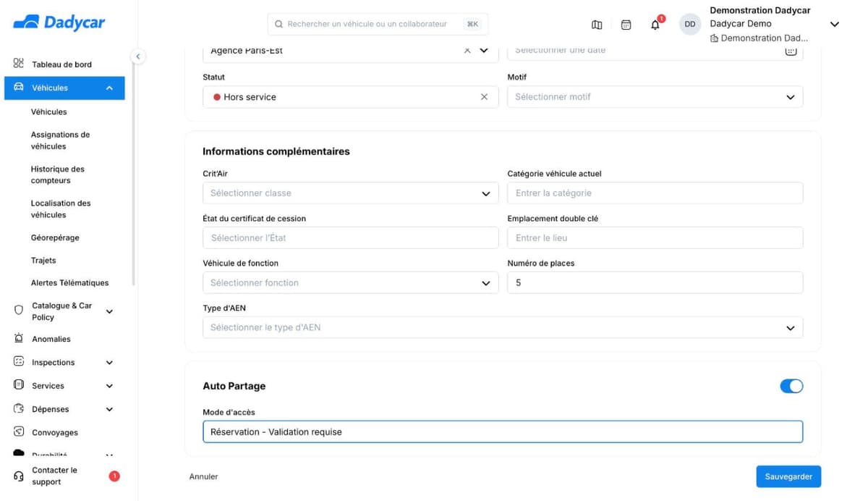Click the État du certificat field
The width and height of the screenshot is (868, 501).
[x=351, y=237]
